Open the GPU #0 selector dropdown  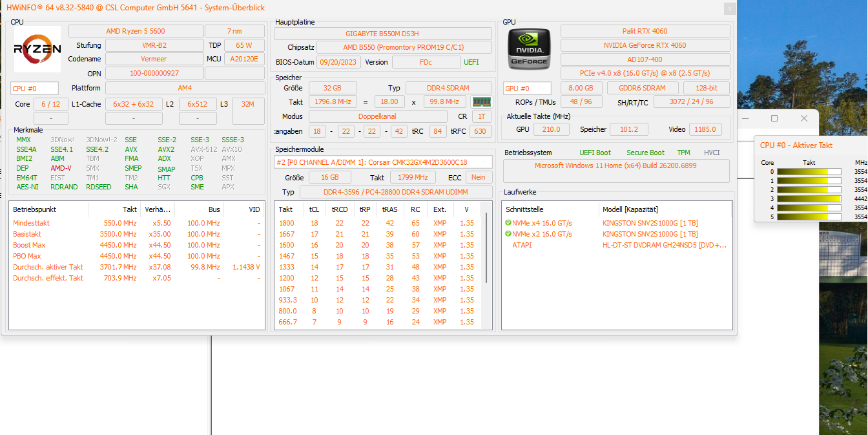tap(527, 89)
